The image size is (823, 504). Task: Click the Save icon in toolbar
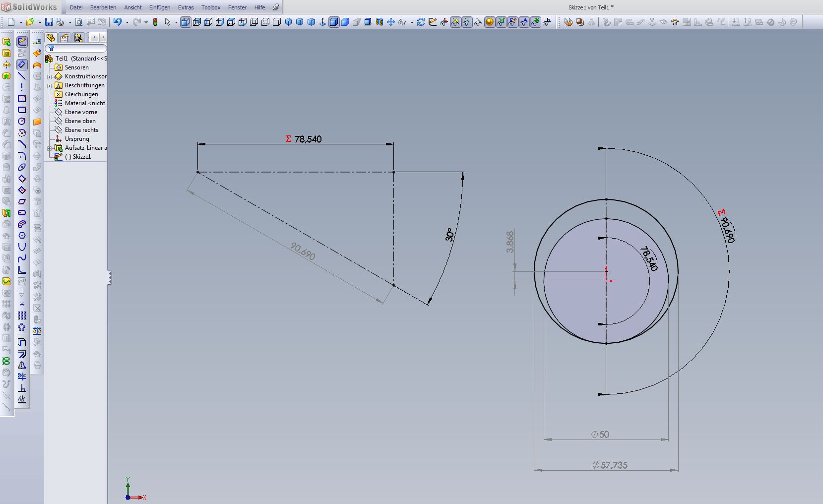tap(49, 22)
